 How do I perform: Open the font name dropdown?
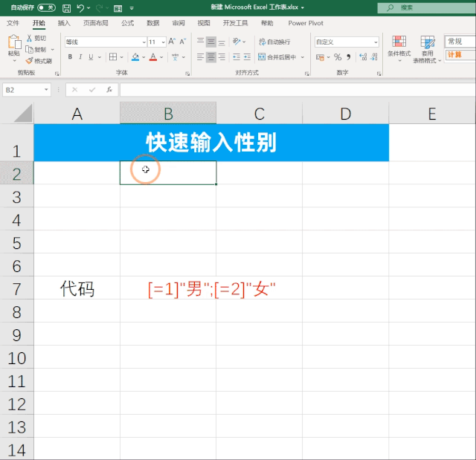144,42
